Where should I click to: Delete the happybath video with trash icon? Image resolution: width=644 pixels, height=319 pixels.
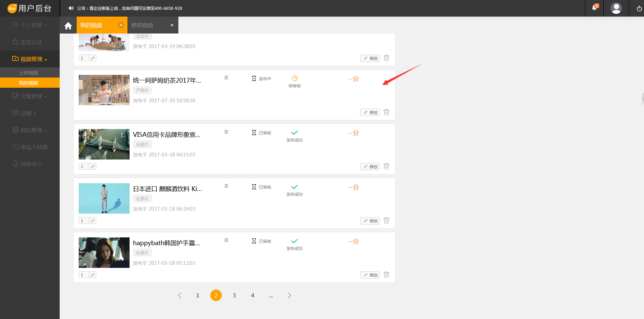[386, 275]
